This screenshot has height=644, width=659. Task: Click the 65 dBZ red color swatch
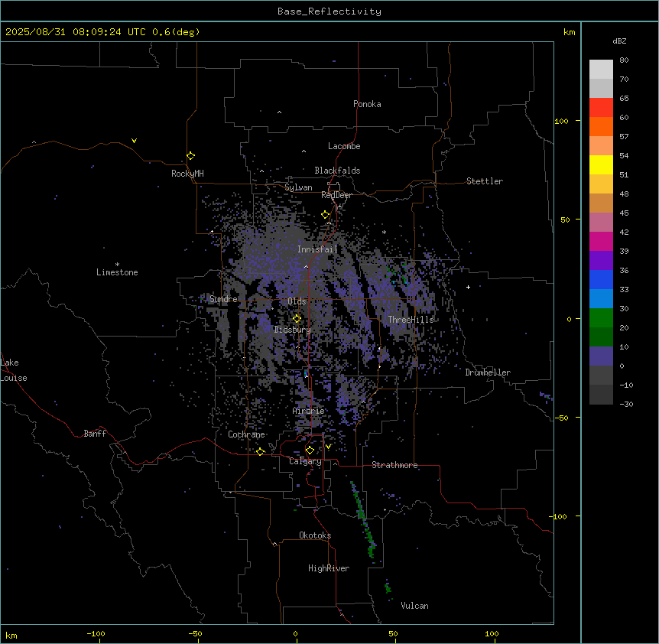click(601, 107)
